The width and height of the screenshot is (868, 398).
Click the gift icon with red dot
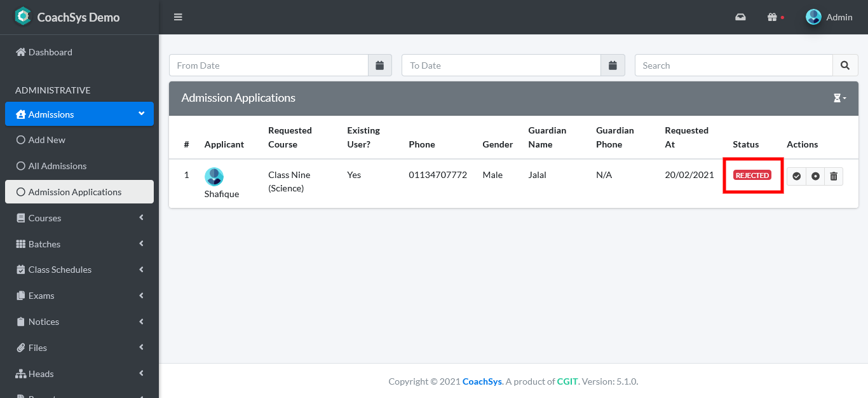click(x=773, y=17)
